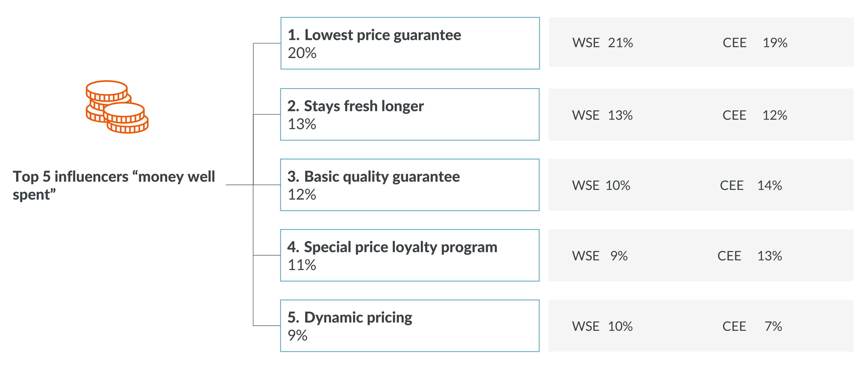This screenshot has width=868, height=366.
Task: Click the 20% figure under Lowest price
Action: tap(302, 53)
